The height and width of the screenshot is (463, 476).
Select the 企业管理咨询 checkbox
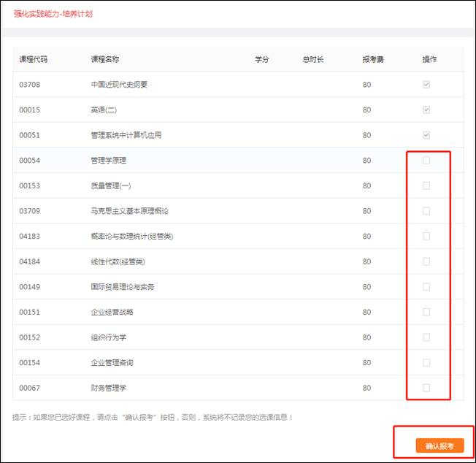[426, 362]
